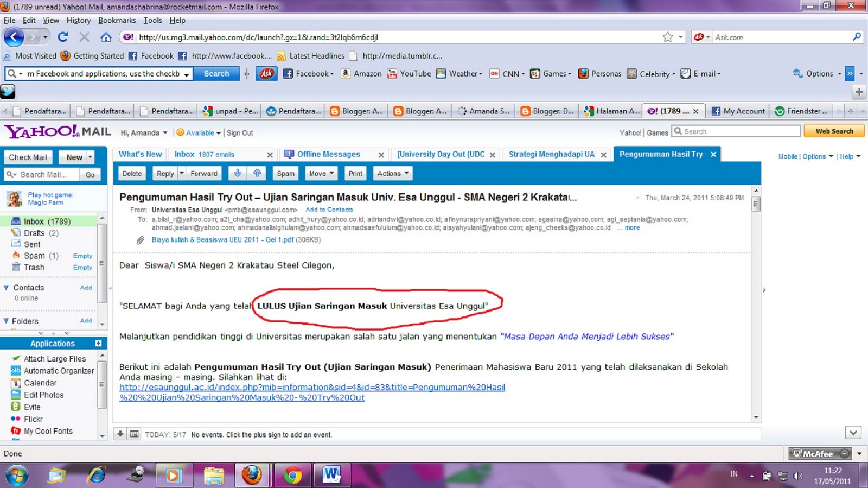Open the History menu
Screen dimensions: 868x488
pyautogui.click(x=79, y=20)
